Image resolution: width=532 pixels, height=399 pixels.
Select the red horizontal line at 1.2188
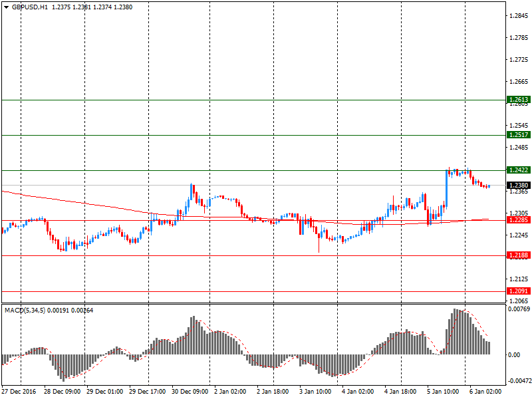tap(254, 256)
